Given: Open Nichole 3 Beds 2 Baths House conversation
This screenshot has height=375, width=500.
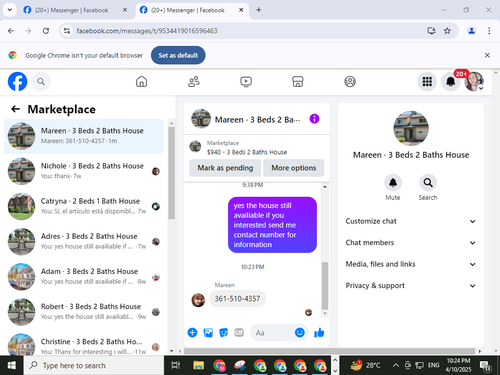Looking at the screenshot, I should click(84, 171).
